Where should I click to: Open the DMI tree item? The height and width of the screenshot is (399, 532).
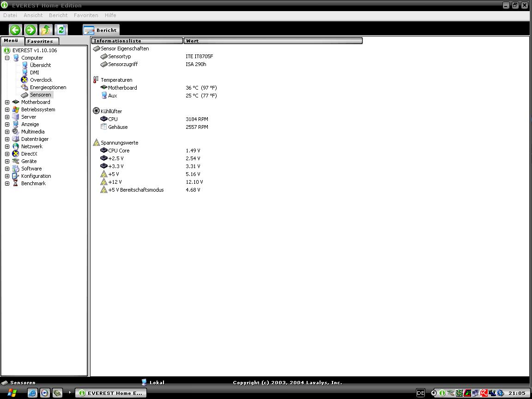coord(34,73)
